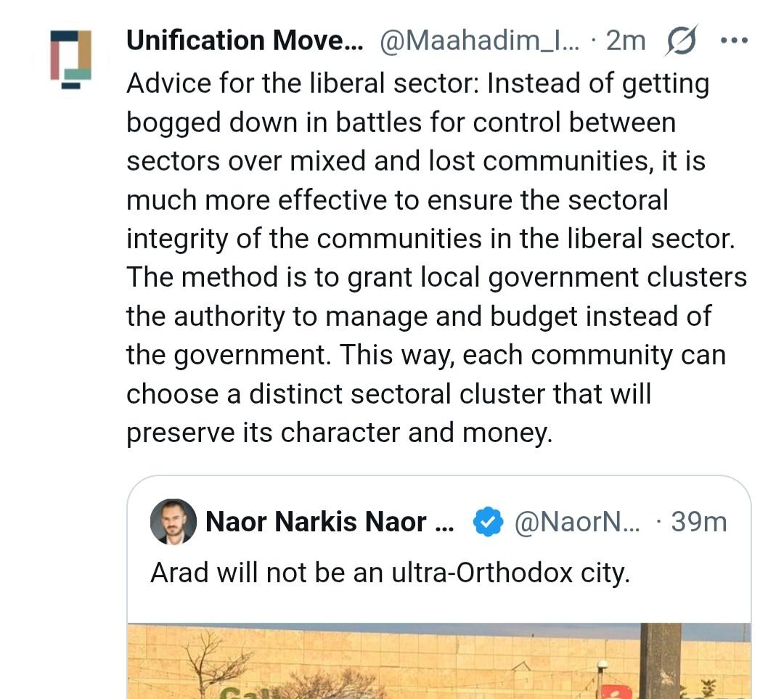Open the three-dot more options menu
Image resolution: width=784 pixels, height=699 pixels.
point(733,41)
